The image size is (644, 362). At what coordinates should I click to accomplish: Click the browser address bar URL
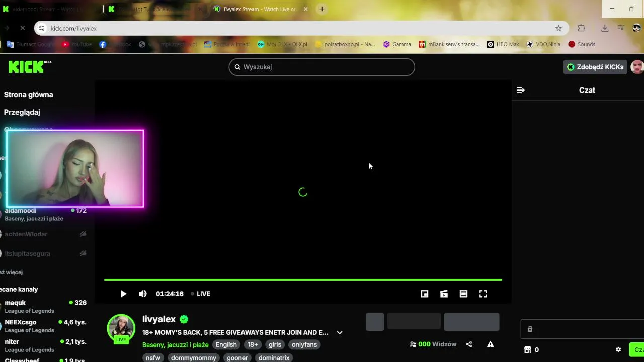point(73,28)
